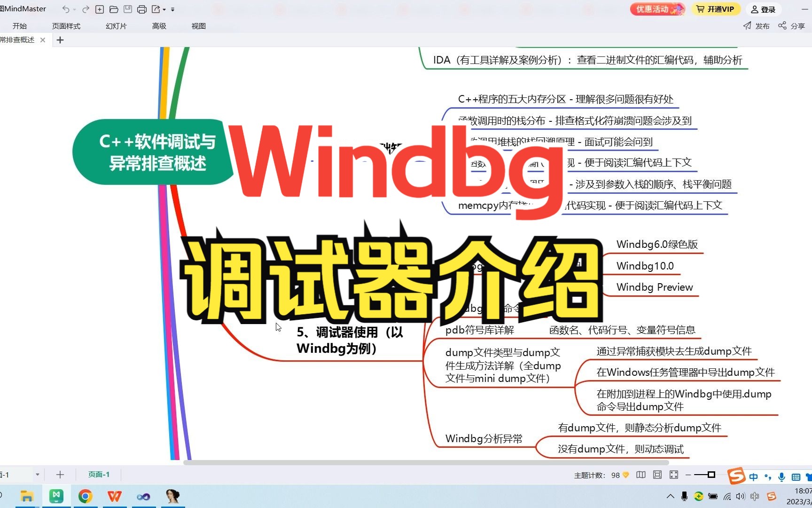Click the 登录 login button
This screenshot has height=508, width=812.
coord(763,9)
